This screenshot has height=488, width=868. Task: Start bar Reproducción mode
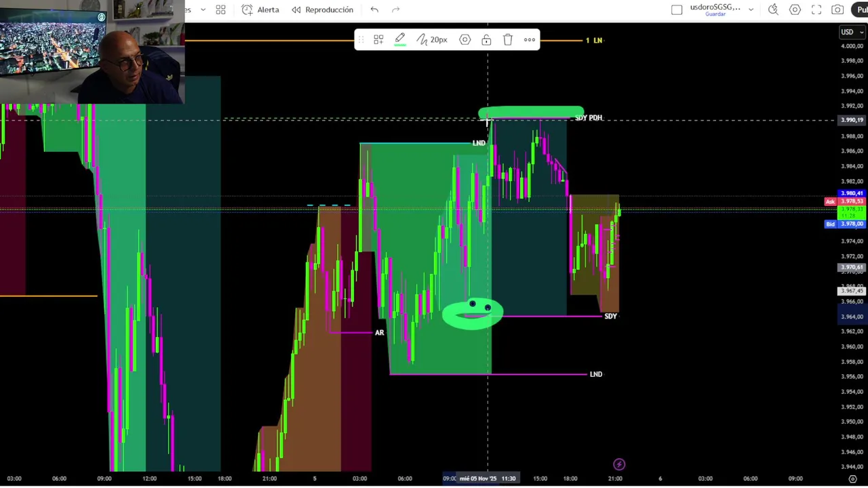pos(322,9)
